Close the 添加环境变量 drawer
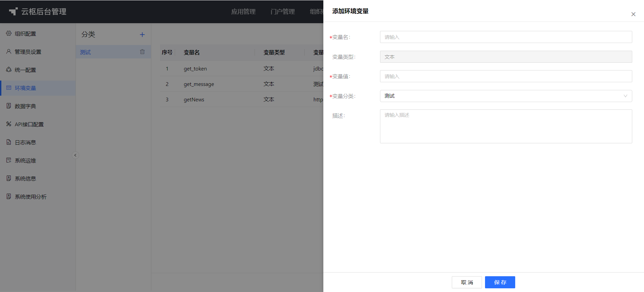 (633, 14)
